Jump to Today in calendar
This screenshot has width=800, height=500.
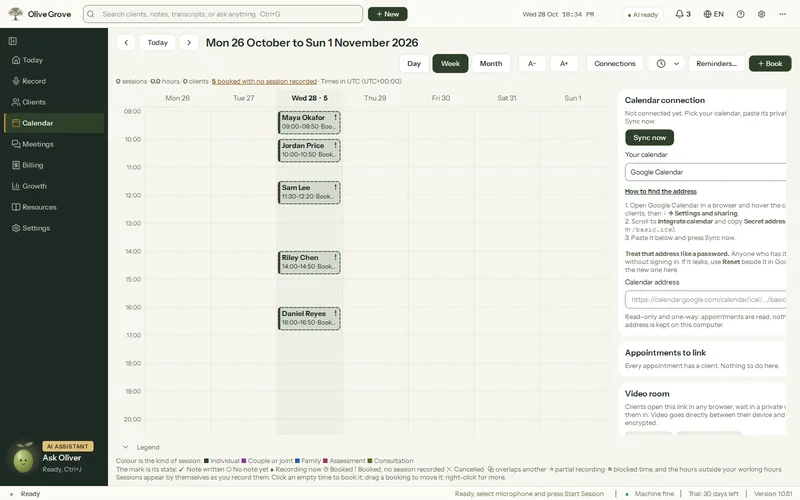tap(158, 42)
